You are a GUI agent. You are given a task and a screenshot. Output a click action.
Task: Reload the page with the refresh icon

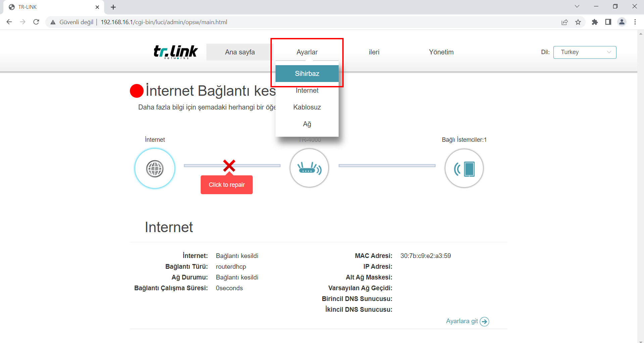(x=36, y=22)
